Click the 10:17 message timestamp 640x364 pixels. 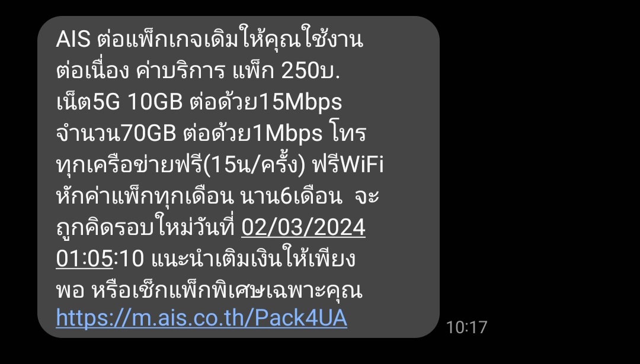[466, 327]
